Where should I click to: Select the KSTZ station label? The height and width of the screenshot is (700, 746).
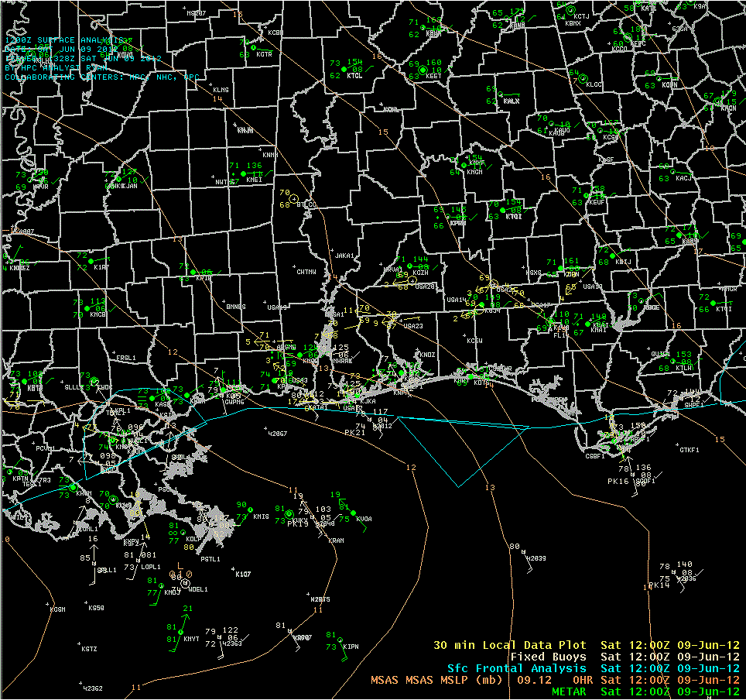[89, 649]
